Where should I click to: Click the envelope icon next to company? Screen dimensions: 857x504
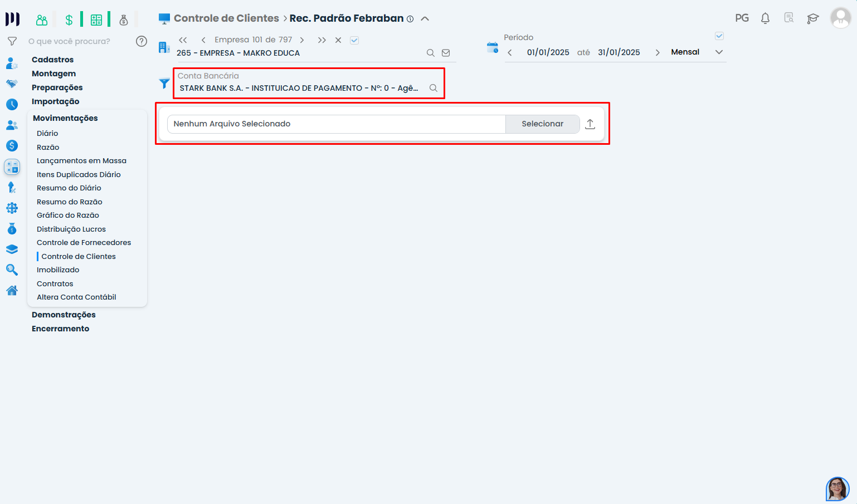(x=446, y=53)
